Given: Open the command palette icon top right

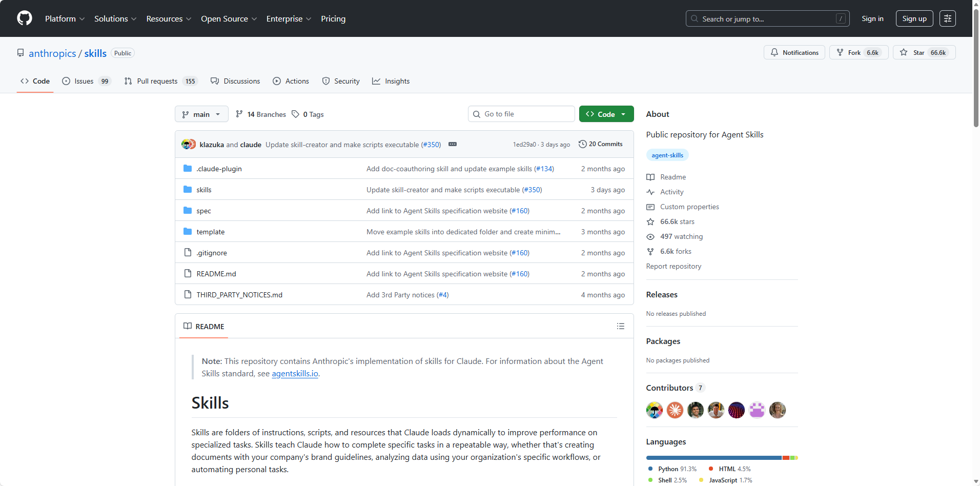Looking at the screenshot, I should click(x=948, y=18).
